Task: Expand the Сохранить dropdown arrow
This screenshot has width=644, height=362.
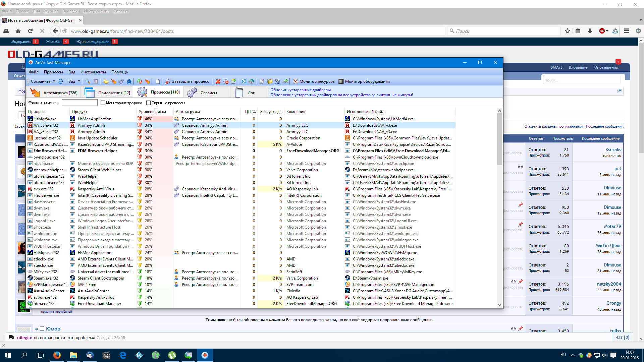Action: click(x=54, y=81)
